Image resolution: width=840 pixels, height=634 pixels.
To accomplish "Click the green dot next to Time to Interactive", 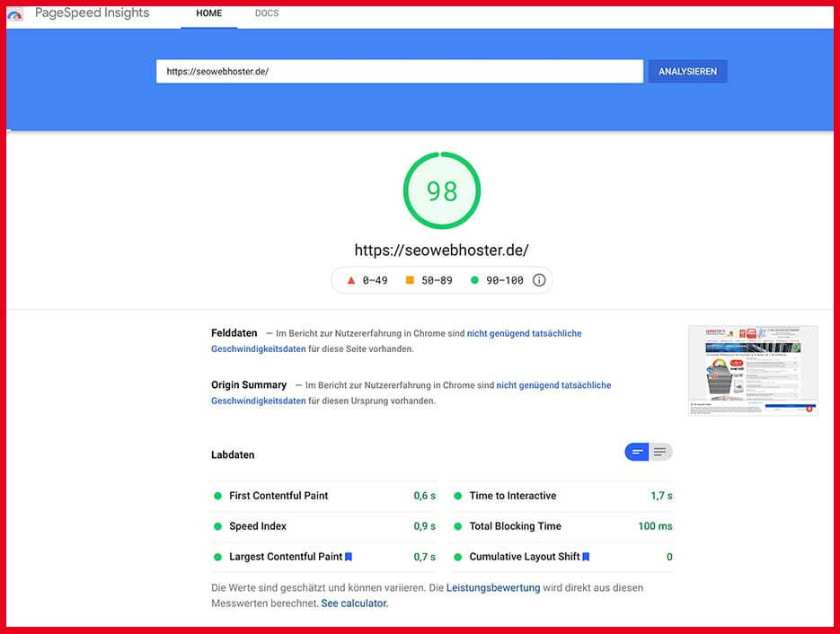I will (x=459, y=495).
